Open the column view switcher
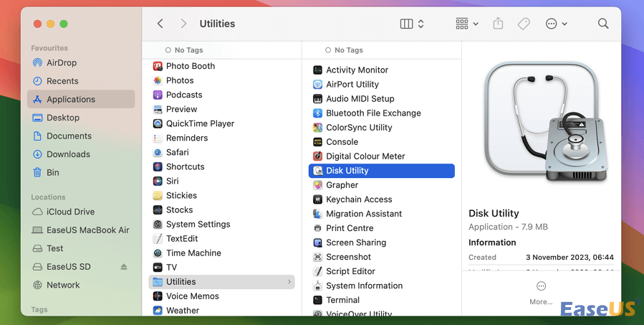 pos(411,24)
